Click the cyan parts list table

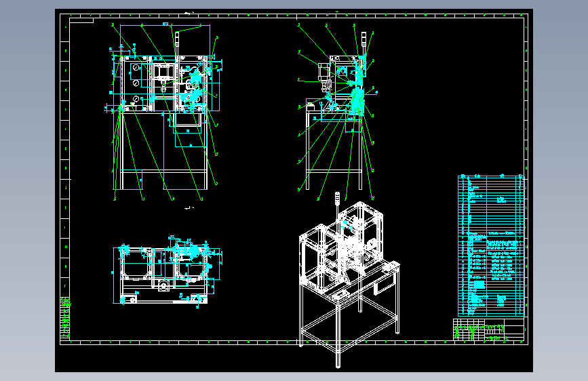click(x=491, y=245)
